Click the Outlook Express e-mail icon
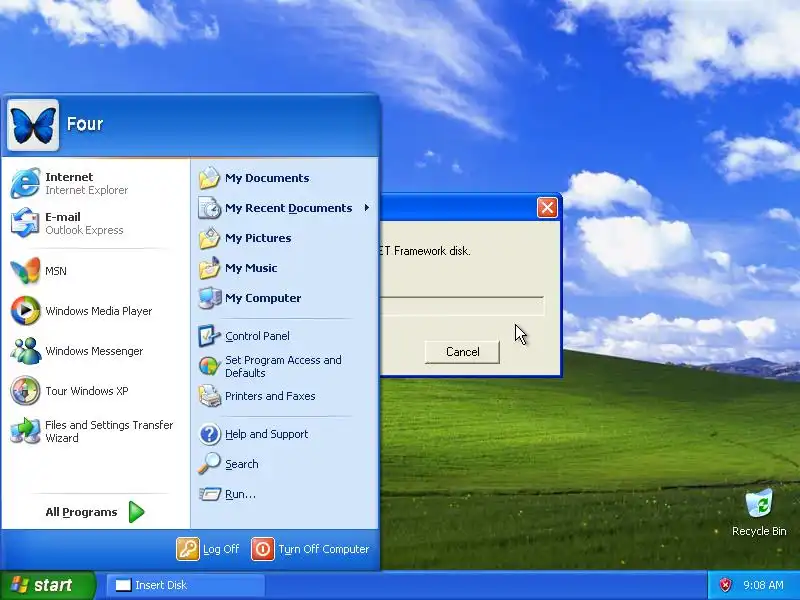Screen dimensions: 800x600 point(25,223)
